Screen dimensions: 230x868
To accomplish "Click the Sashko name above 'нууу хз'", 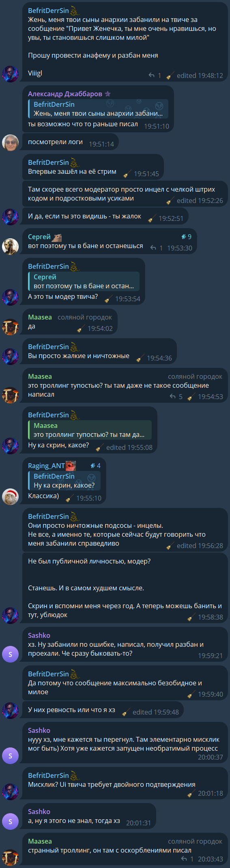I will pos(39,730).
